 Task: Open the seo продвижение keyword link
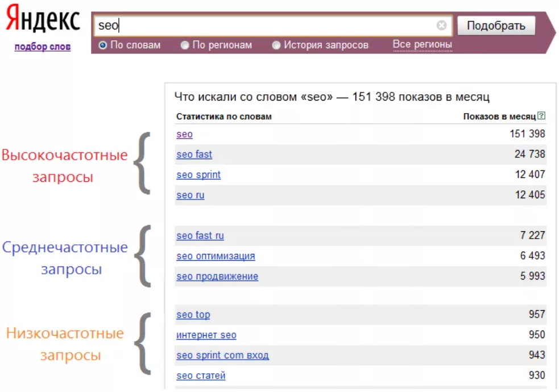217,276
